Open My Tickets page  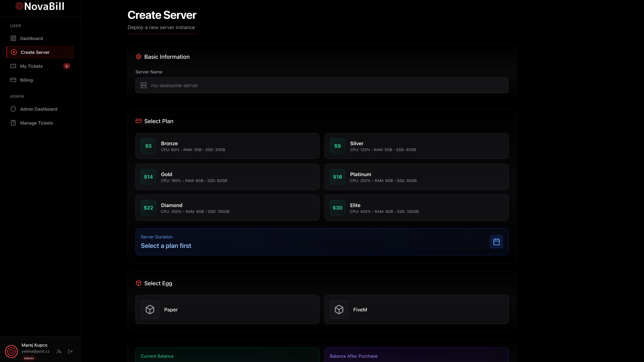(x=32, y=66)
